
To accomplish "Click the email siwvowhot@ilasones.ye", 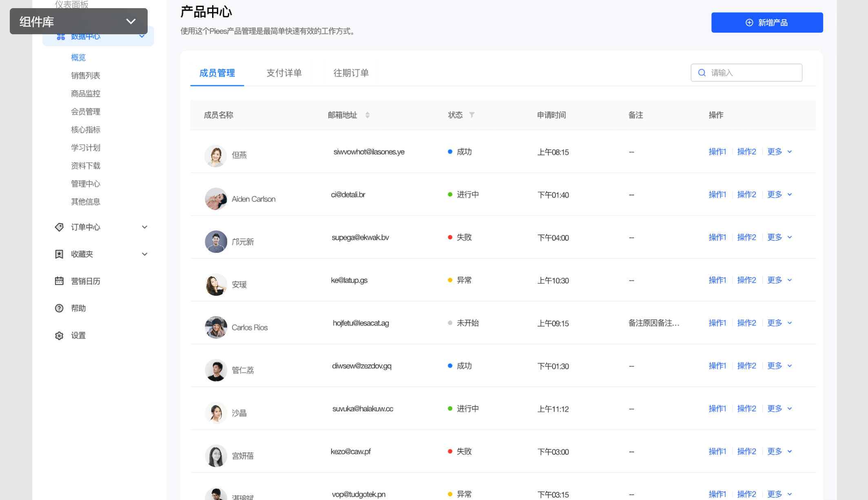I will [369, 152].
